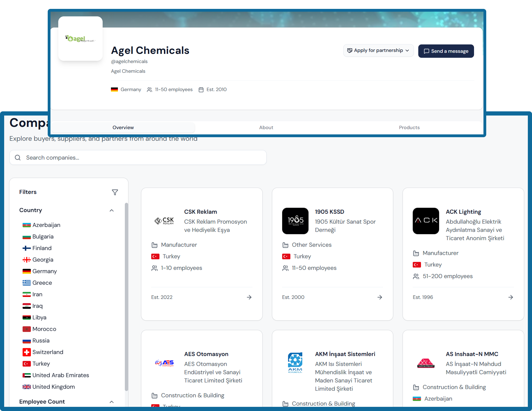This screenshot has height=411, width=532.
Task: Filter by Greece country
Action: tap(37, 283)
